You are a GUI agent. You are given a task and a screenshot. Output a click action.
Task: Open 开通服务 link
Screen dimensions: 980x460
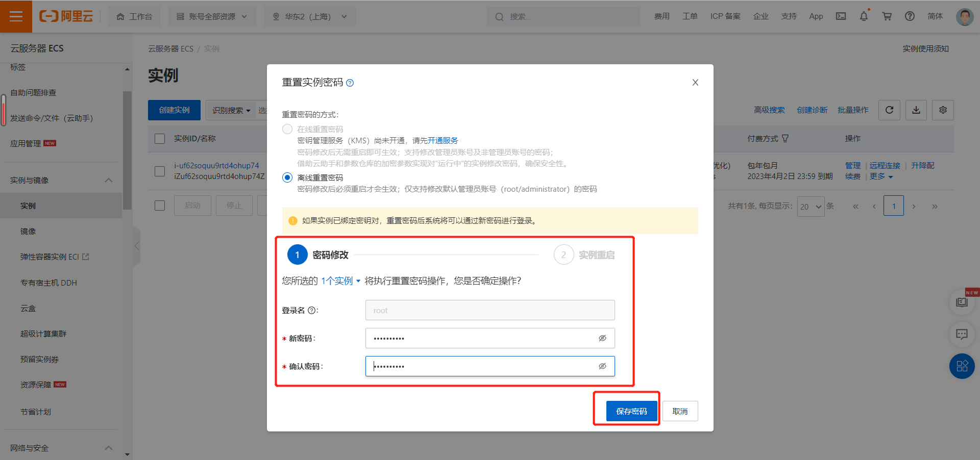coord(443,141)
